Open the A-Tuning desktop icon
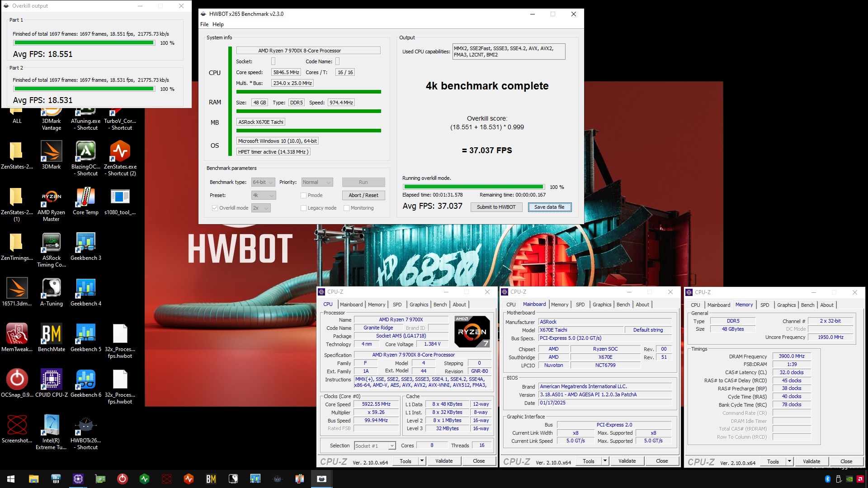This screenshot has width=868, height=488. pyautogui.click(x=52, y=292)
